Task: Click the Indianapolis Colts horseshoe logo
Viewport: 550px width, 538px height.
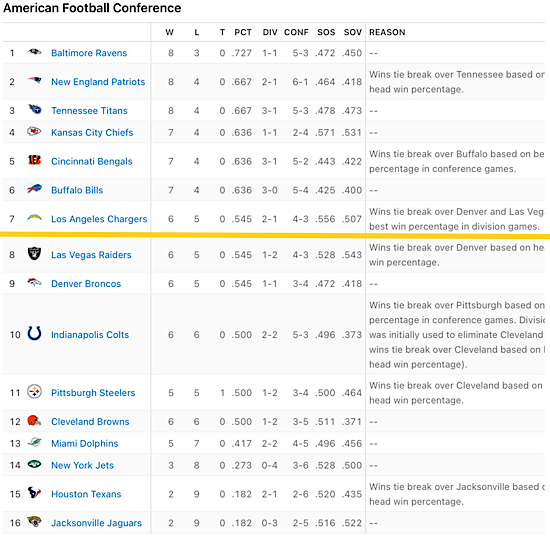Action: click(34, 333)
